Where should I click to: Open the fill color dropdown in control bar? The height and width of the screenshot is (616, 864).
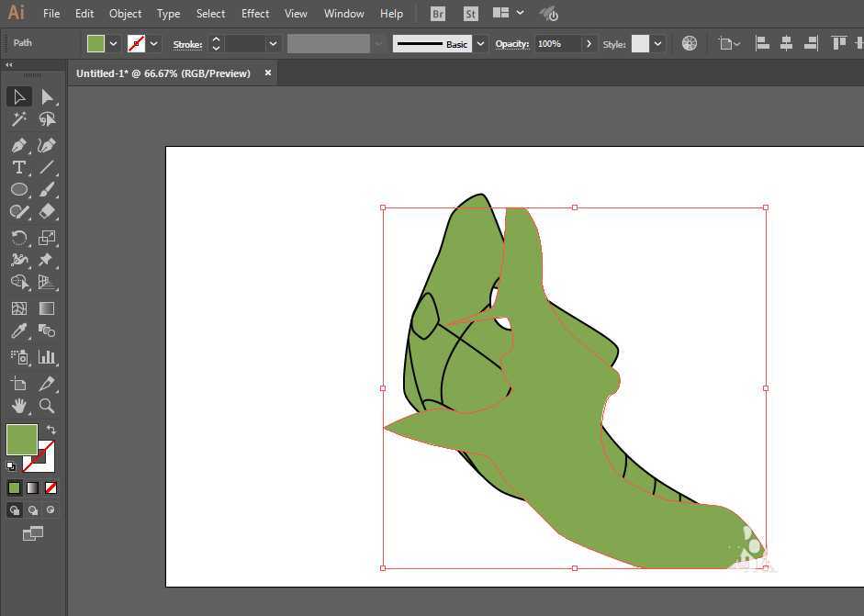click(114, 43)
